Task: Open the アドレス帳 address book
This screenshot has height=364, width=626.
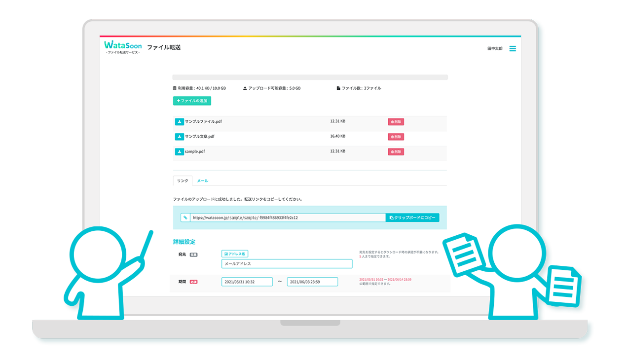Action: (x=235, y=254)
